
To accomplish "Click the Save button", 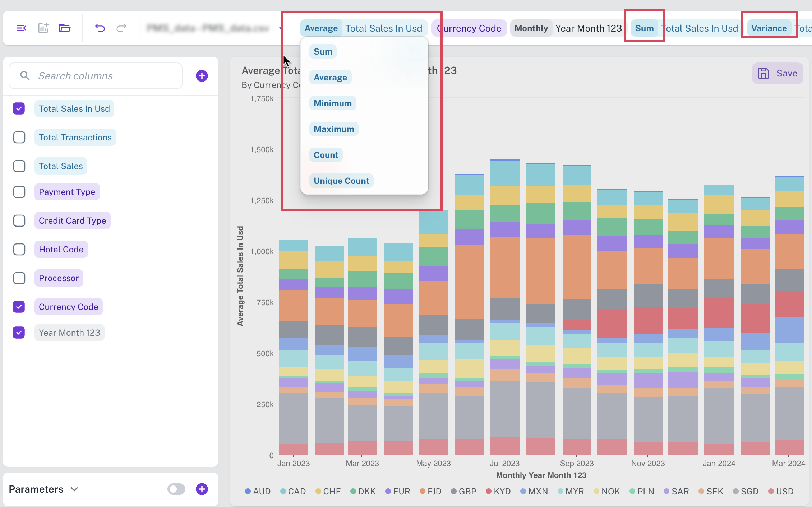I will (x=778, y=73).
